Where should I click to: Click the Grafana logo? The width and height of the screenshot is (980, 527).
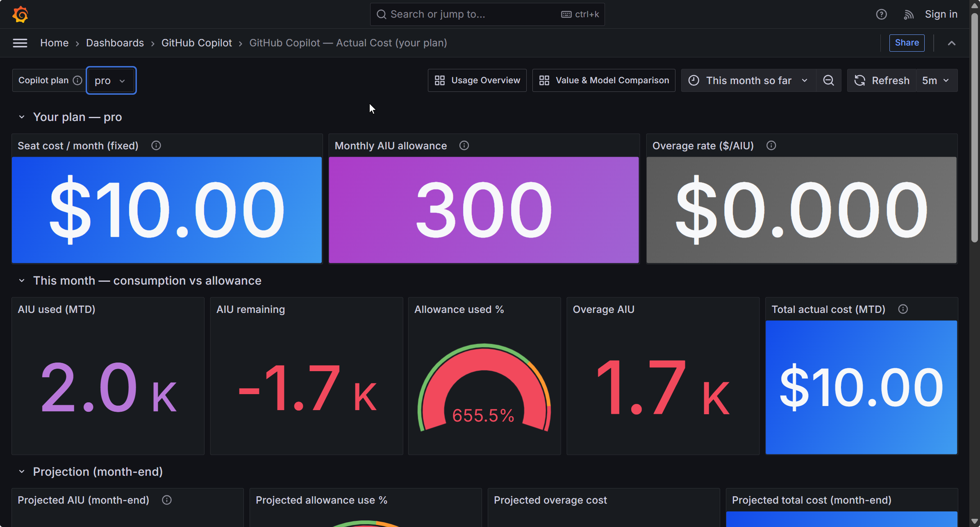pos(20,14)
